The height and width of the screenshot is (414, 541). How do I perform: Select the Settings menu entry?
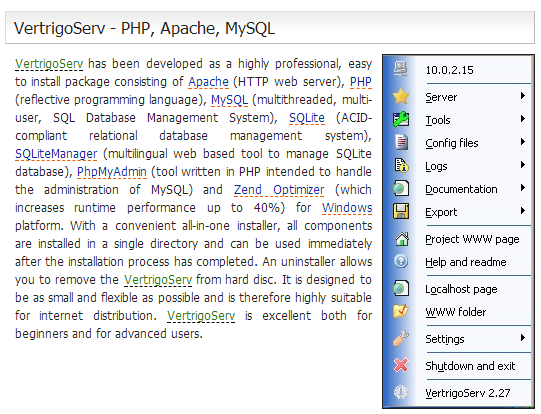(x=445, y=339)
